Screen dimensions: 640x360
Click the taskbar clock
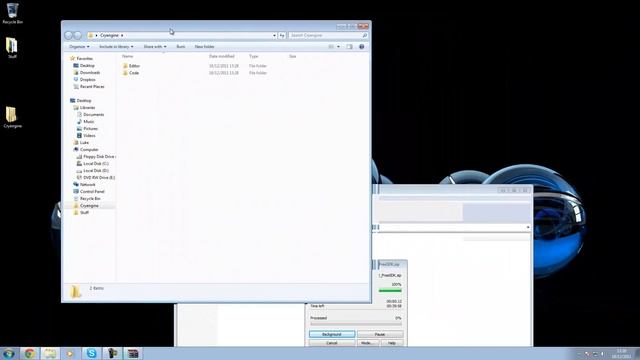coord(621,353)
